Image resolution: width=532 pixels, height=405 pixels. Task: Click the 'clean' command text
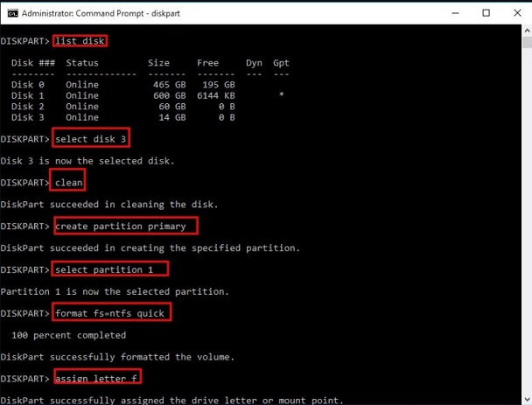pyautogui.click(x=68, y=183)
